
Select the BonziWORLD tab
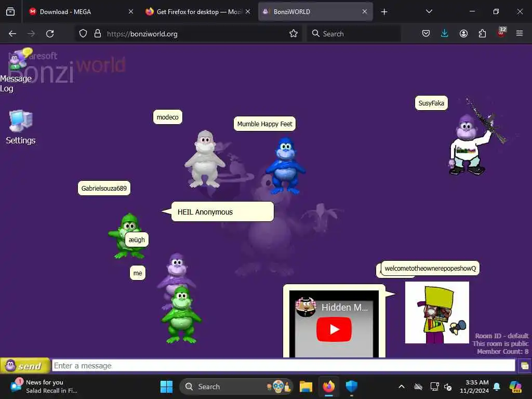pos(315,11)
